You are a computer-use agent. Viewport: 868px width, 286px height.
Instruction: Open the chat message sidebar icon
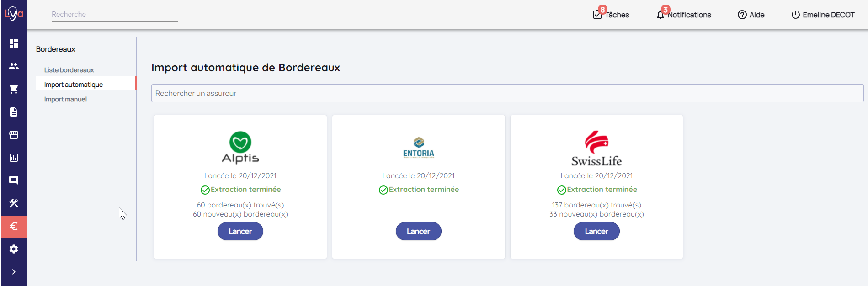(14, 180)
